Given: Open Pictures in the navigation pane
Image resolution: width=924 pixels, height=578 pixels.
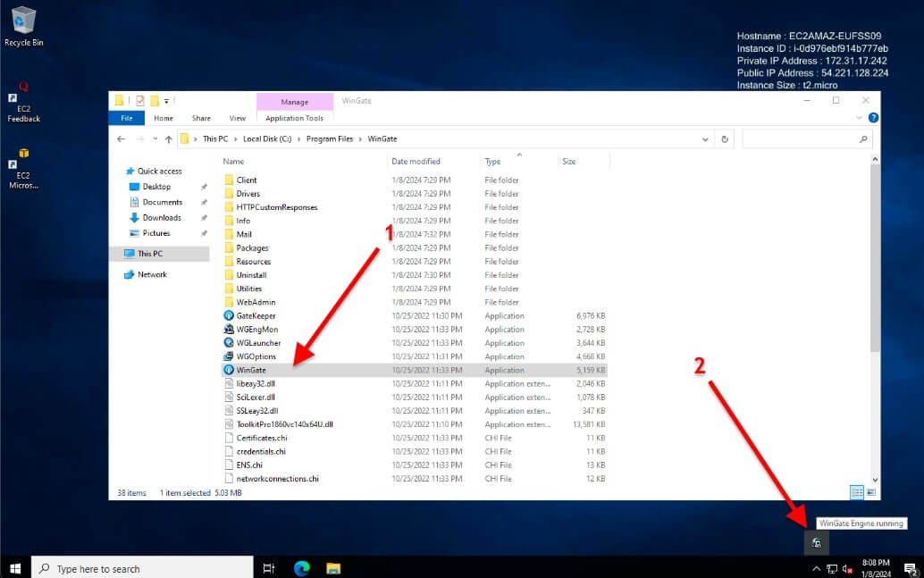Looking at the screenshot, I should 156,233.
